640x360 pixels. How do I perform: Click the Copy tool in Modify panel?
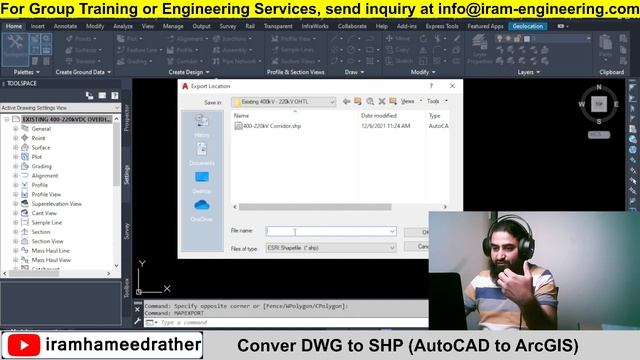397,50
